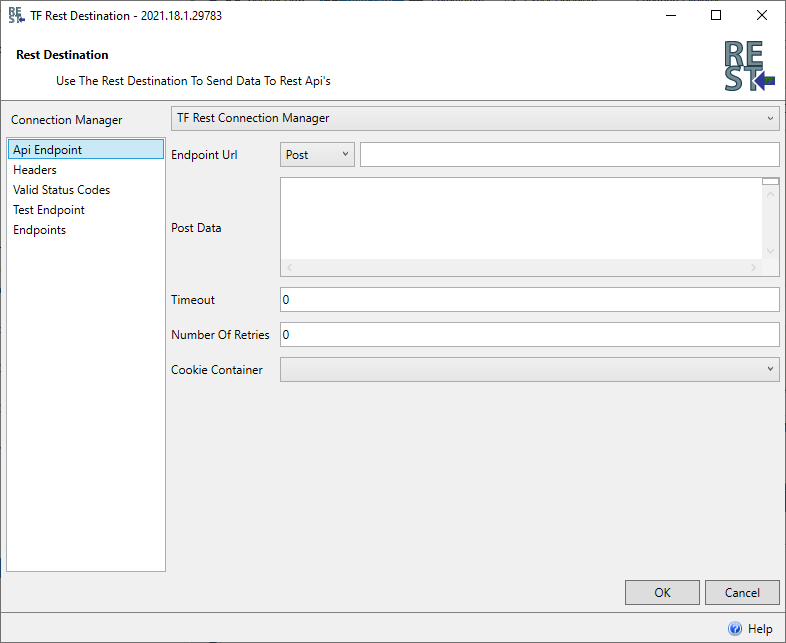Click the REST logo in the header
Screen dimensions: 786x643
click(749, 66)
